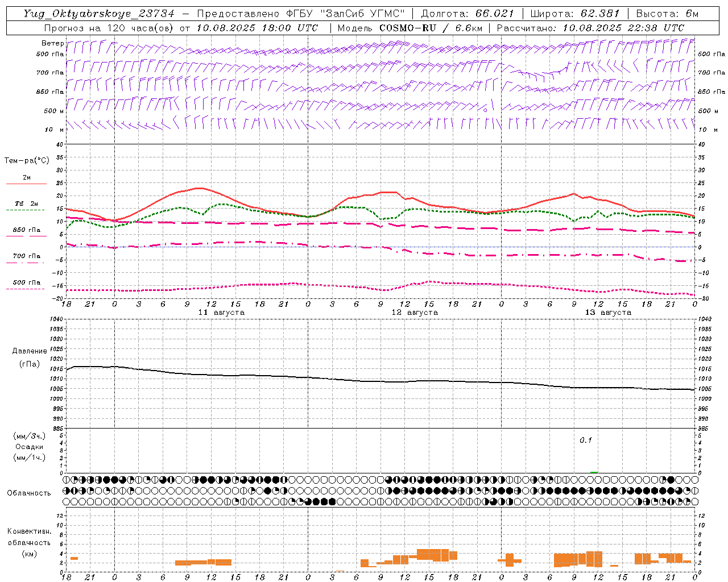
Task: Click the (гПа) unit label under Давление
Action: [30, 364]
